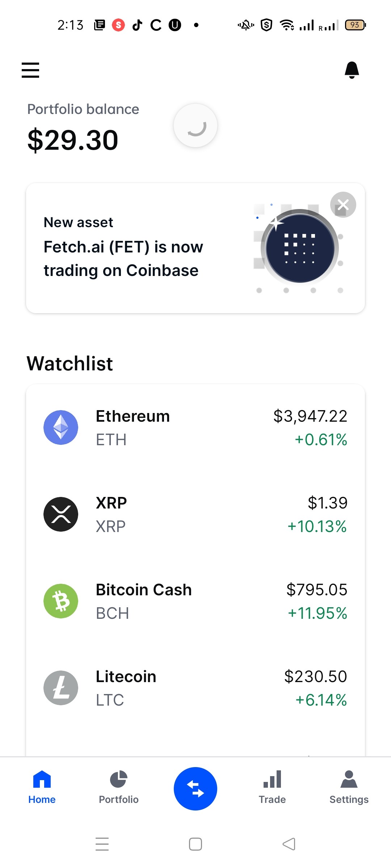
Task: Tap the Litecoin coin icon
Action: point(61,688)
